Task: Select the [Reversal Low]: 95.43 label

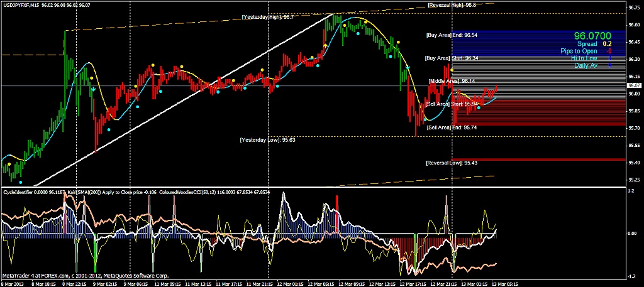Action: pyautogui.click(x=452, y=163)
